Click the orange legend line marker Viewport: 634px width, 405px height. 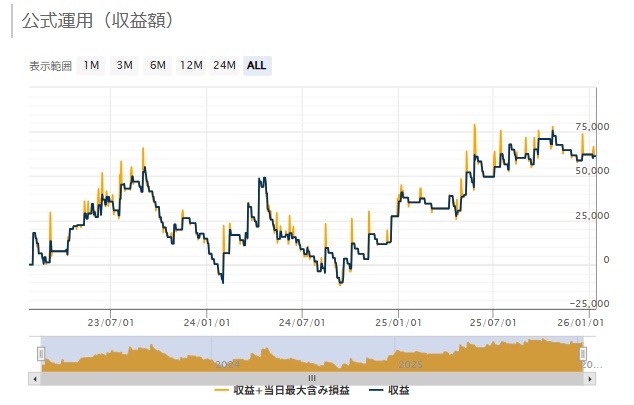click(222, 390)
